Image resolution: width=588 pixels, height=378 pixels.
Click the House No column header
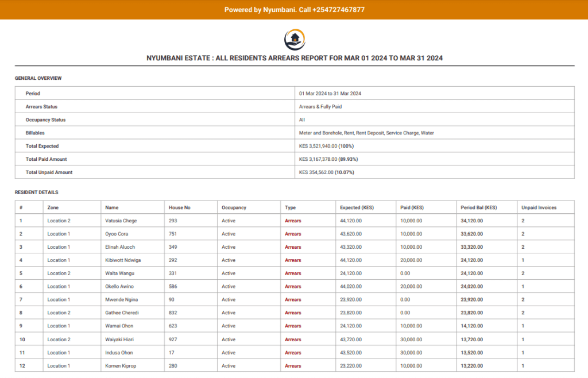[x=179, y=207]
